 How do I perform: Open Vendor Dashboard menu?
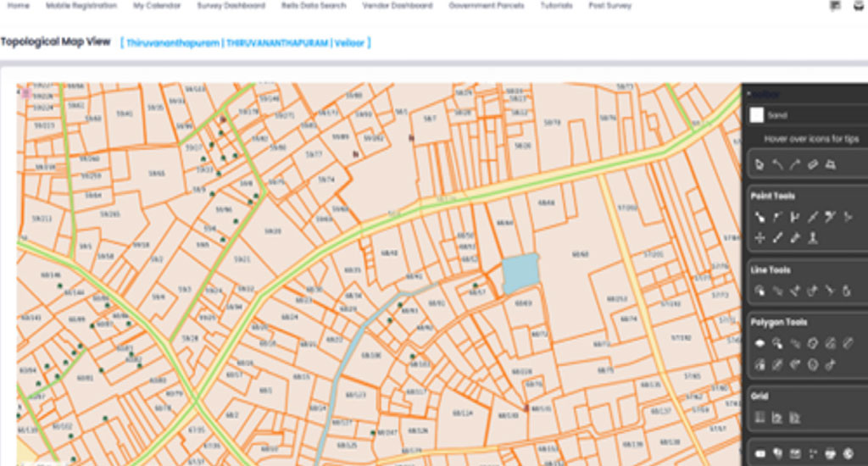click(x=397, y=6)
